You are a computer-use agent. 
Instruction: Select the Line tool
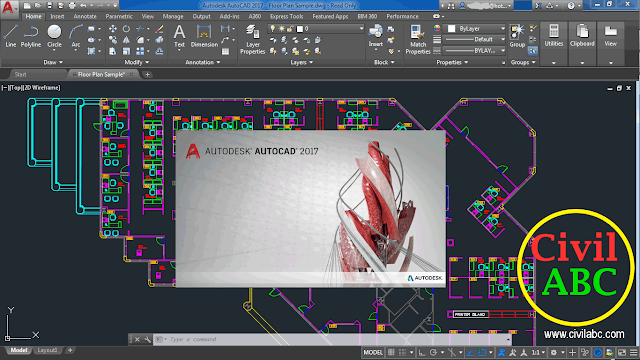[11, 36]
